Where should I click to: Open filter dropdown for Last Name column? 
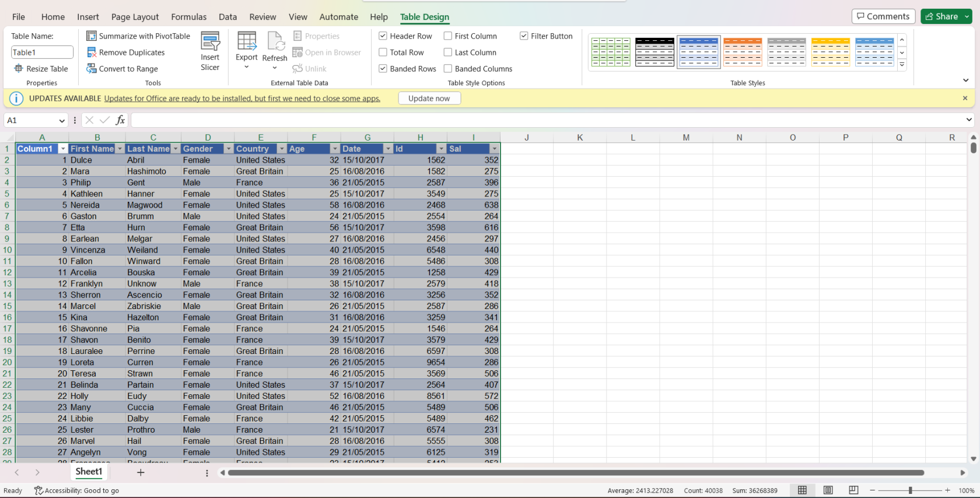pyautogui.click(x=176, y=149)
